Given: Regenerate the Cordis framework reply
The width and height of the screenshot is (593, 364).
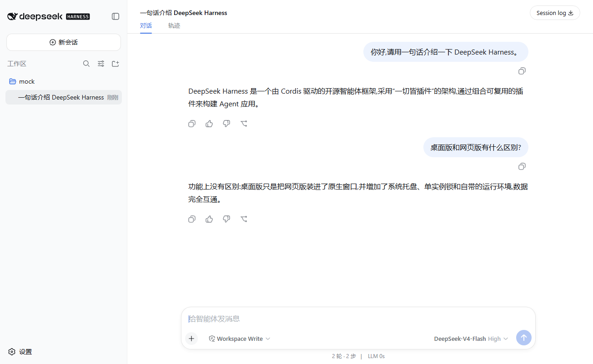Looking at the screenshot, I should [244, 124].
